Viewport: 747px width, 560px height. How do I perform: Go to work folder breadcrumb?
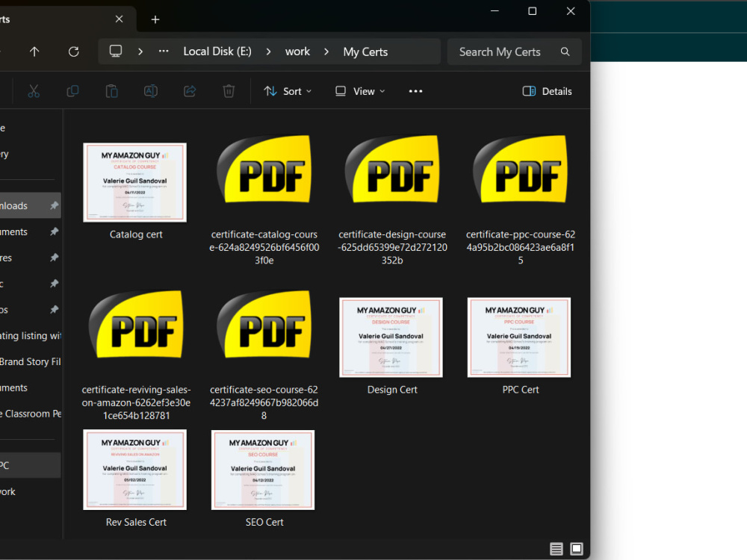tap(297, 52)
